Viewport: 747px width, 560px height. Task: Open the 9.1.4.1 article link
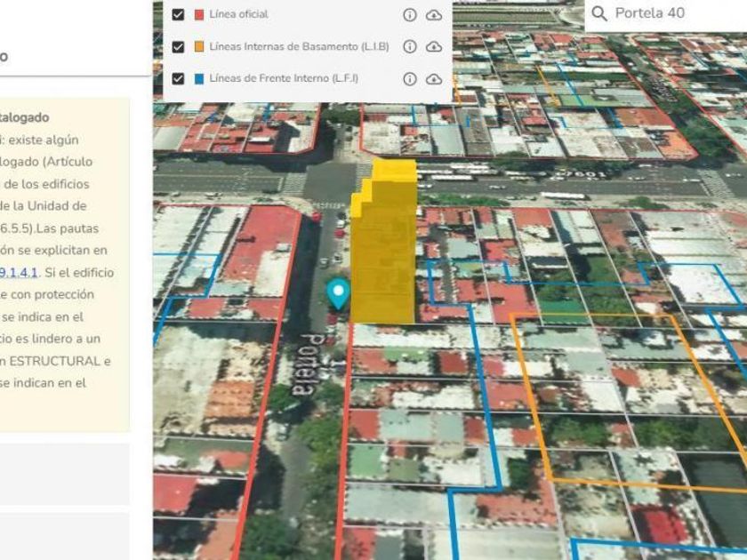click(x=18, y=273)
